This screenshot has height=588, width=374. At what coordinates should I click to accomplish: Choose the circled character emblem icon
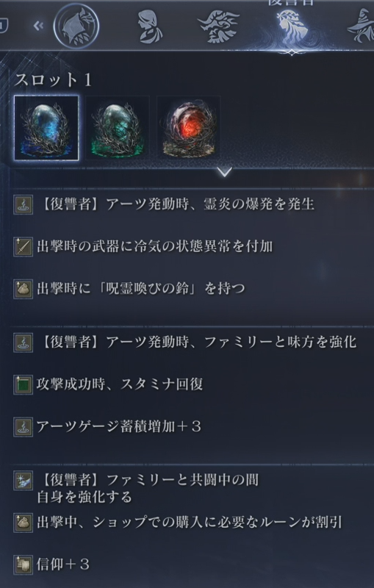point(76,26)
